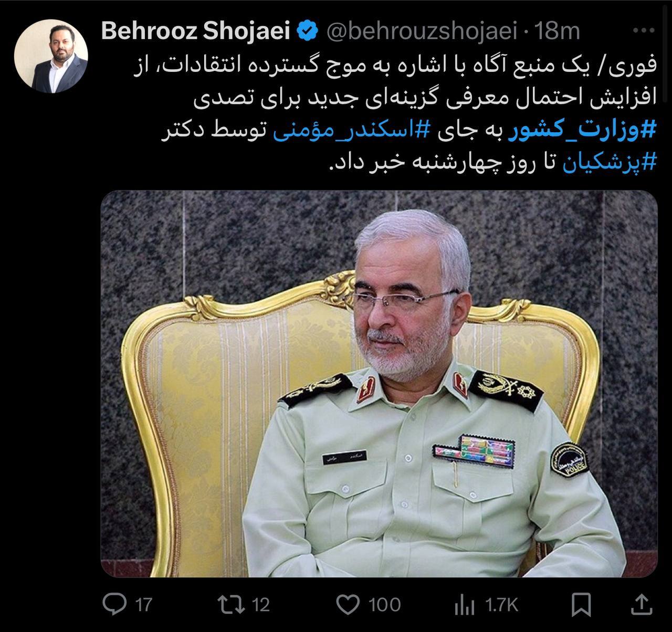The height and width of the screenshot is (632, 672).
Task: Open the #پزشکیان hashtag
Action: click(611, 163)
